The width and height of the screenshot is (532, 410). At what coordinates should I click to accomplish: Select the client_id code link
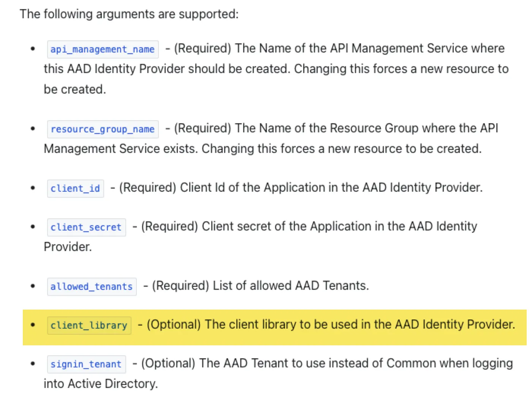tap(75, 188)
